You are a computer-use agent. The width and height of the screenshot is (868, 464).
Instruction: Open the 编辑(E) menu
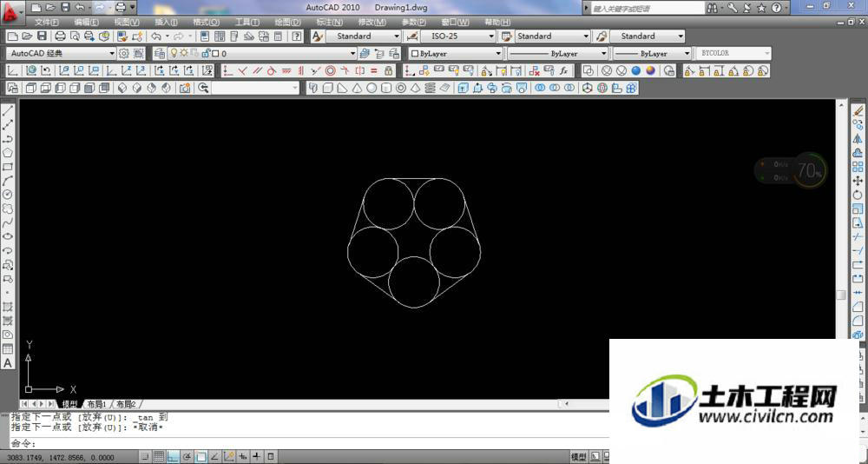pos(86,23)
